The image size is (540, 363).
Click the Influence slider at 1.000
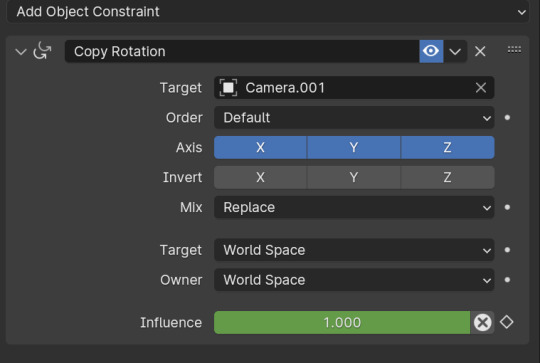point(342,323)
